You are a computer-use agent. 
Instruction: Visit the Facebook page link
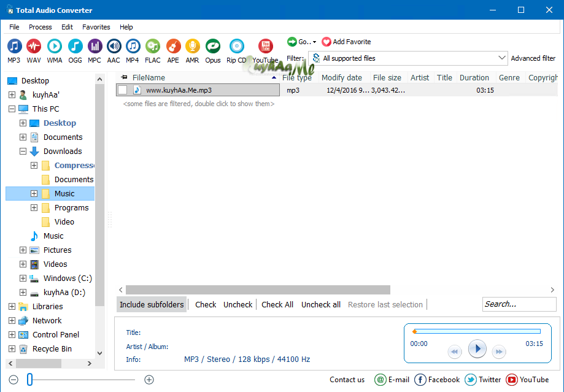437,380
